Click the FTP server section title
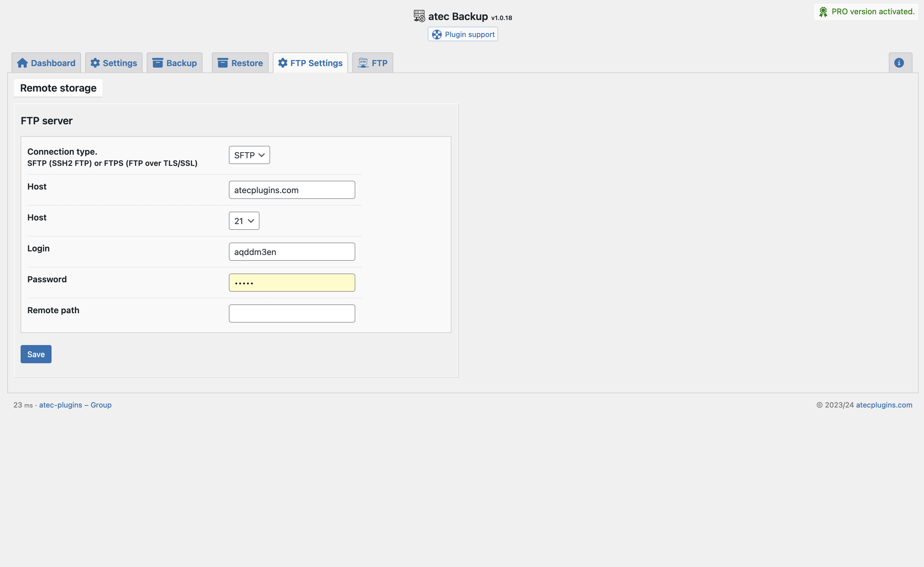 coord(46,121)
